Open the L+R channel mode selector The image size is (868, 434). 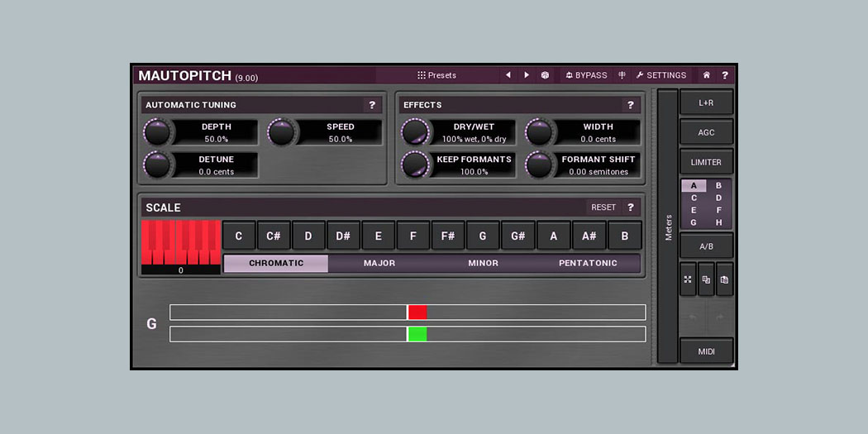(706, 103)
